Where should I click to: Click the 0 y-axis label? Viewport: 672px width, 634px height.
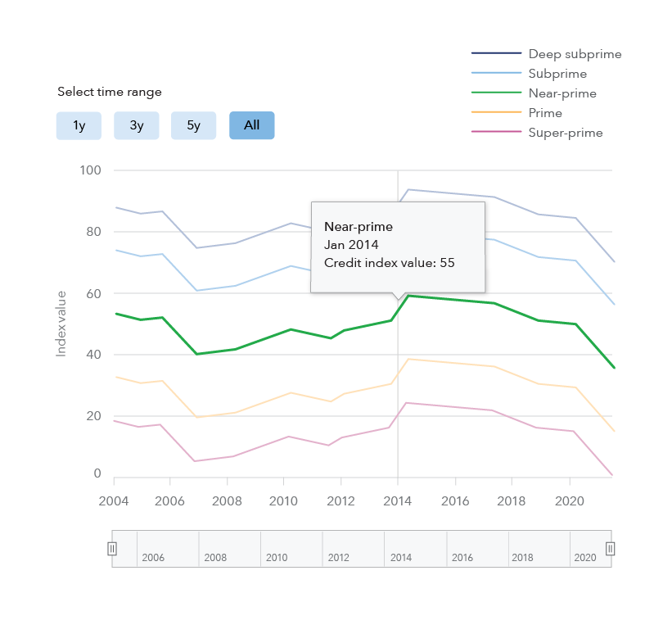97,473
